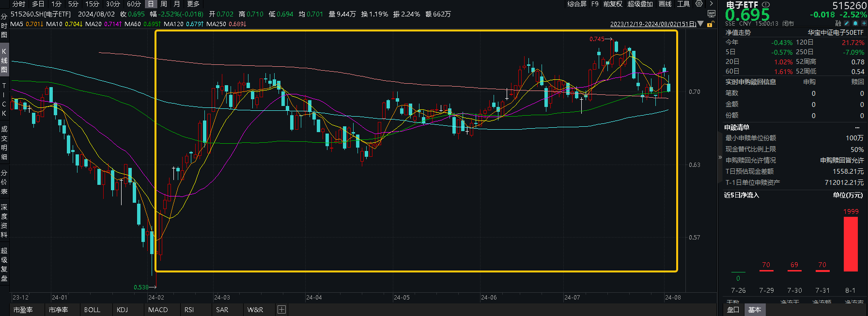Click the info icon beside 电子ETF
The height and width of the screenshot is (316, 868).
point(766,5)
